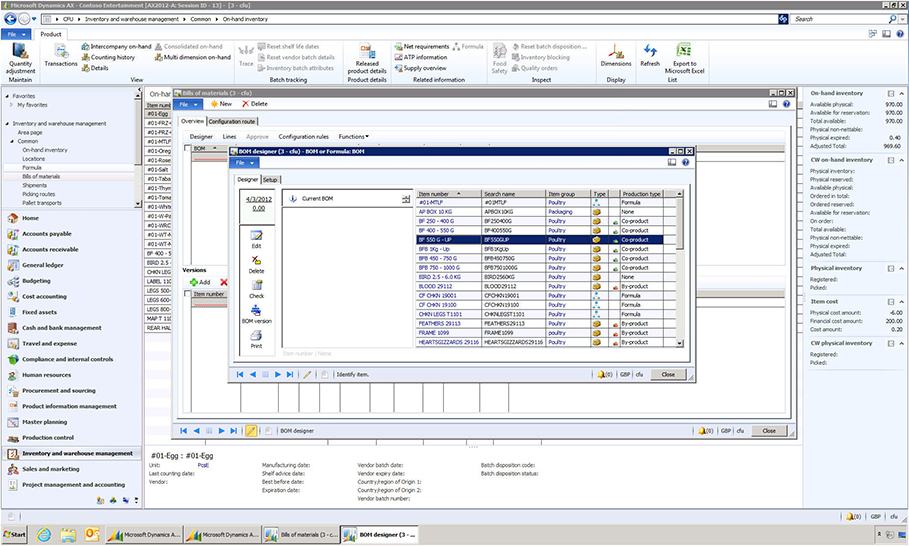
Task: Click Check icon in BOM designer
Action: [256, 289]
